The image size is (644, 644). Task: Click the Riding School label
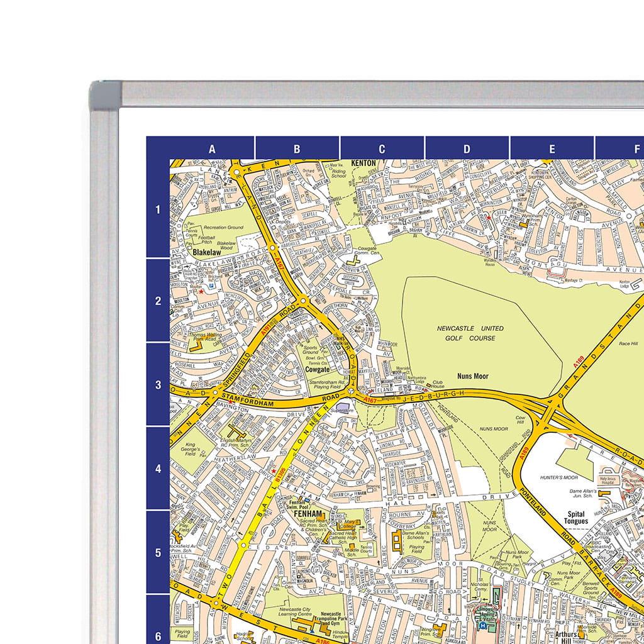point(339,174)
